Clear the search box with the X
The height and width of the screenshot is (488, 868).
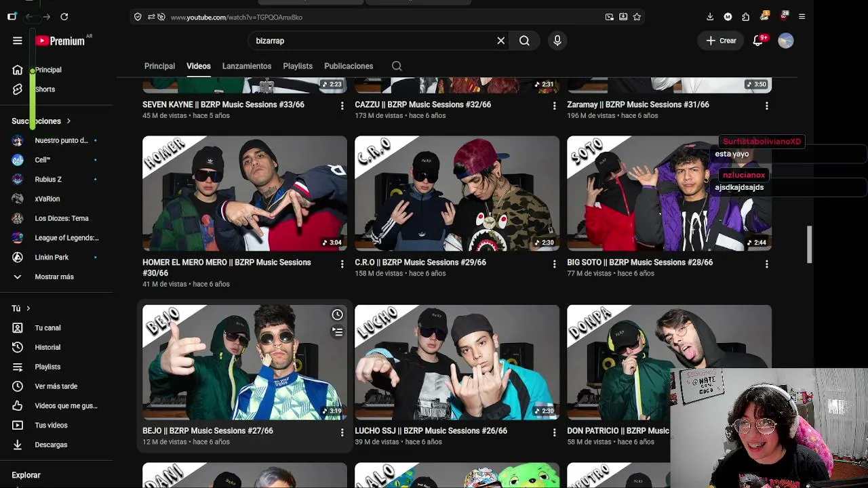[501, 41]
